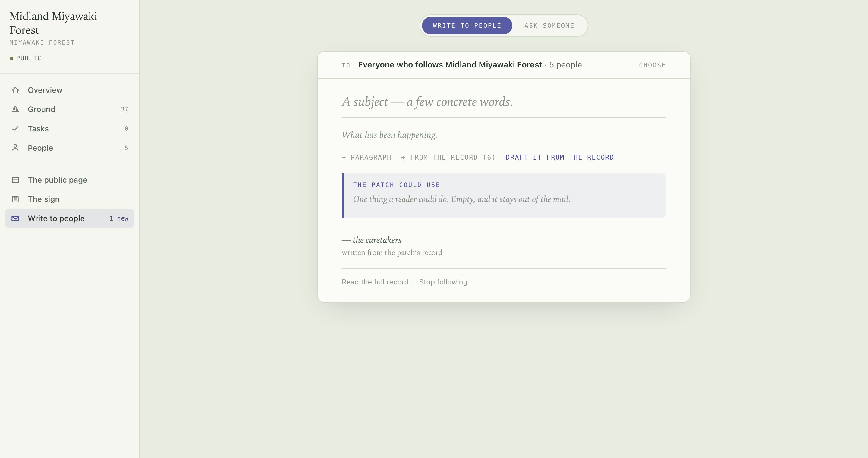Click the 'MIYAWAKI FOREST' subtitle
Image resolution: width=868 pixels, height=458 pixels.
point(42,42)
